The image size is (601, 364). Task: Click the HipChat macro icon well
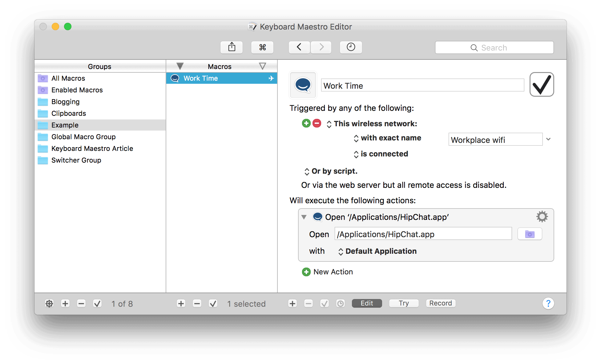pyautogui.click(x=303, y=85)
